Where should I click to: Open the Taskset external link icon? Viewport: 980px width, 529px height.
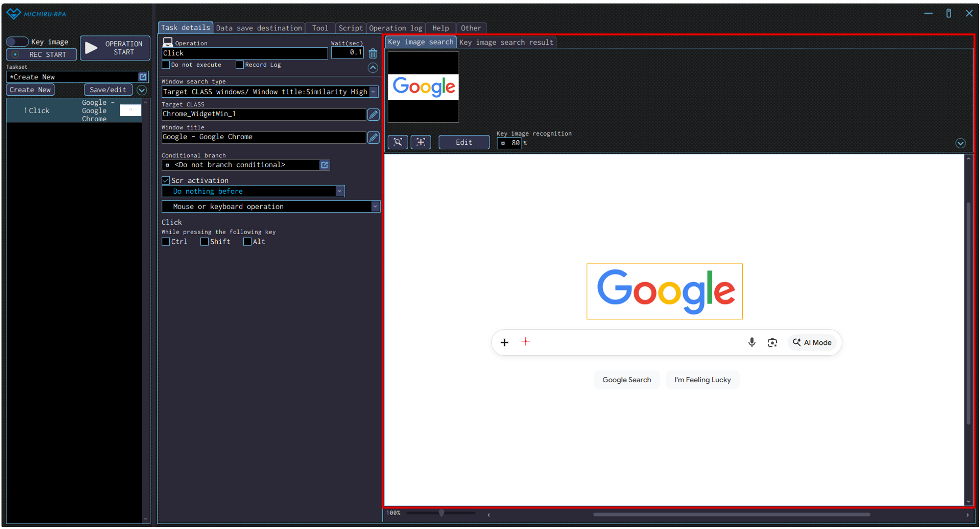point(143,77)
